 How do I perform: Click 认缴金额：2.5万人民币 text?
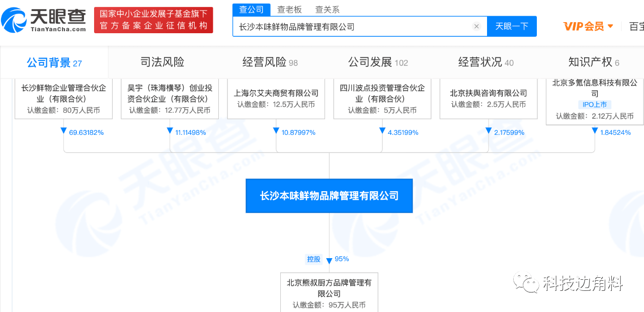tap(489, 105)
